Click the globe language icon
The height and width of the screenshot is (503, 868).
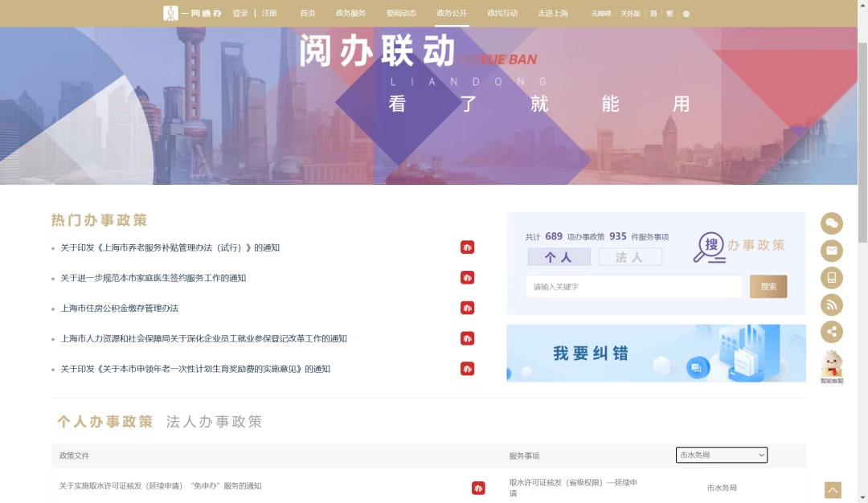tap(686, 14)
